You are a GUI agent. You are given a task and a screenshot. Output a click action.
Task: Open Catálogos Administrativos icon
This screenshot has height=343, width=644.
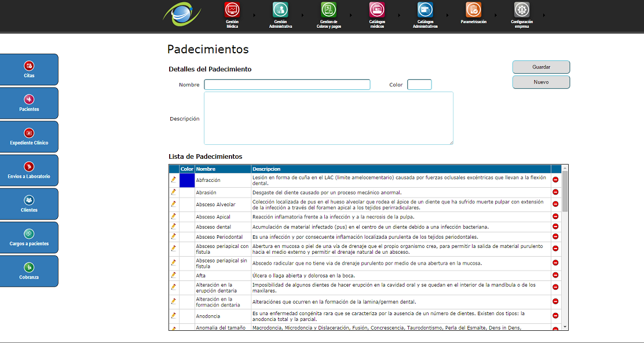click(x=425, y=10)
